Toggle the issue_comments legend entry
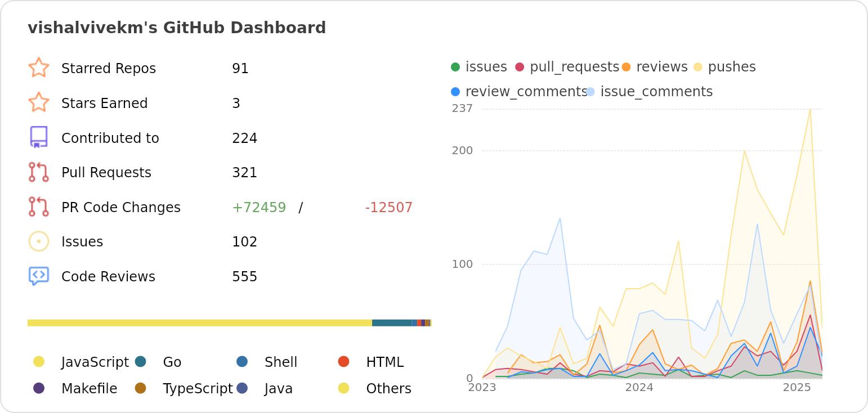The image size is (868, 413). [x=650, y=92]
